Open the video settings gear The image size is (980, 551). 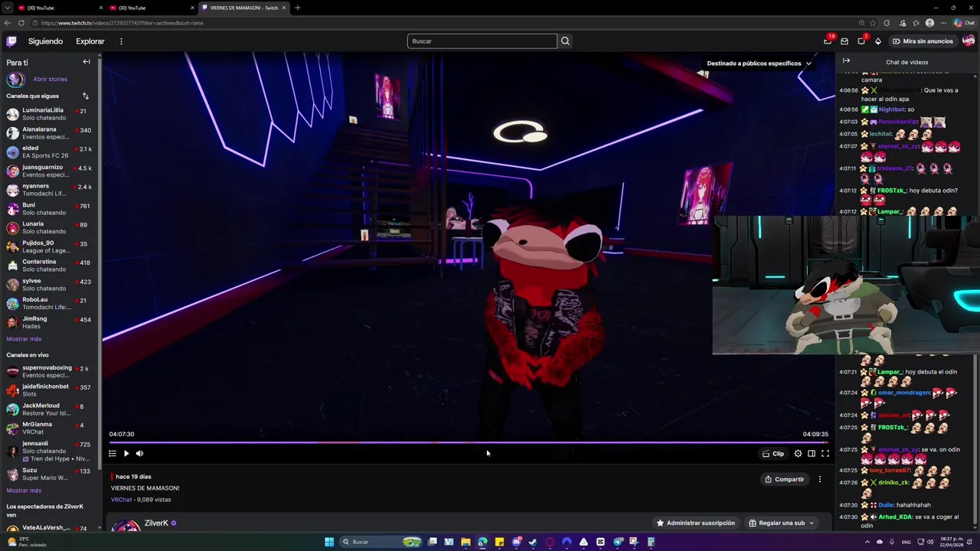(798, 454)
